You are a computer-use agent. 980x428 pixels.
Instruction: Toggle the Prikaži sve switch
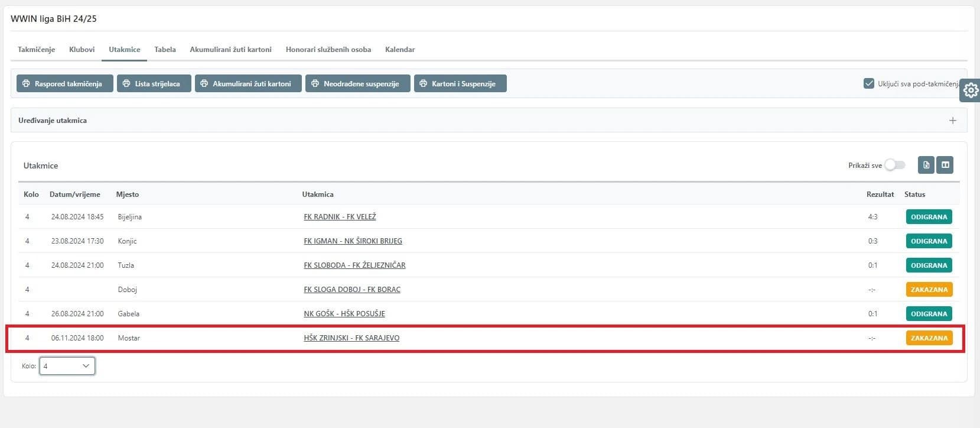tap(895, 165)
